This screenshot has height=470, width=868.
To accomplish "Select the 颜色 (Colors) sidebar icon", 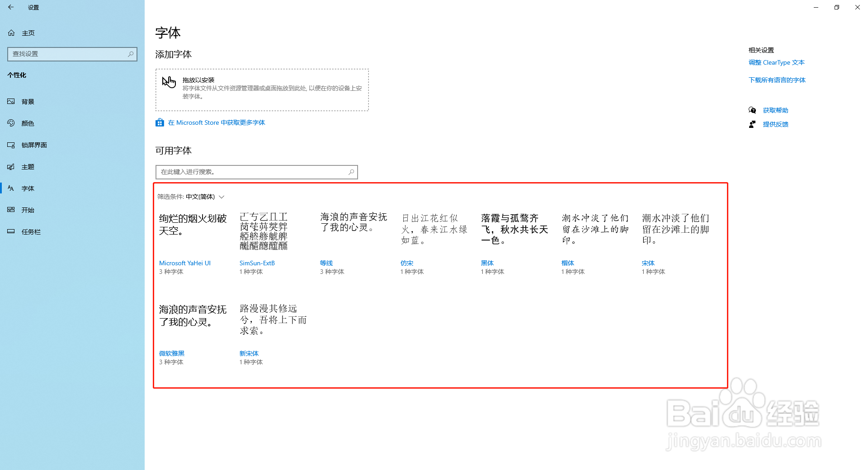I will pyautogui.click(x=11, y=123).
